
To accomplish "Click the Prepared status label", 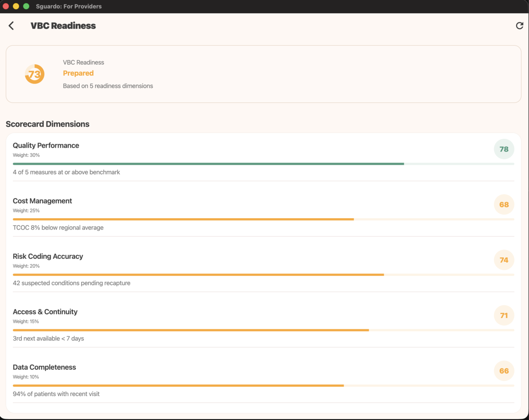I will pos(78,73).
